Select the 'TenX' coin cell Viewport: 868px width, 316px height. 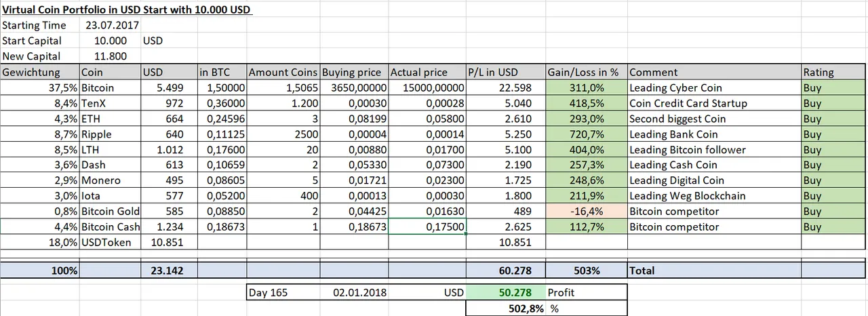[x=110, y=103]
